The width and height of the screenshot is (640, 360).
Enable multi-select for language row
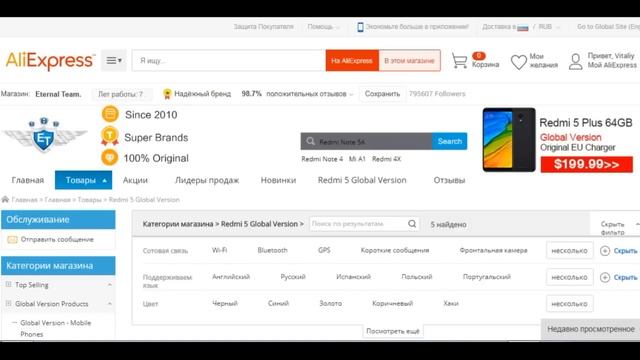569,277
